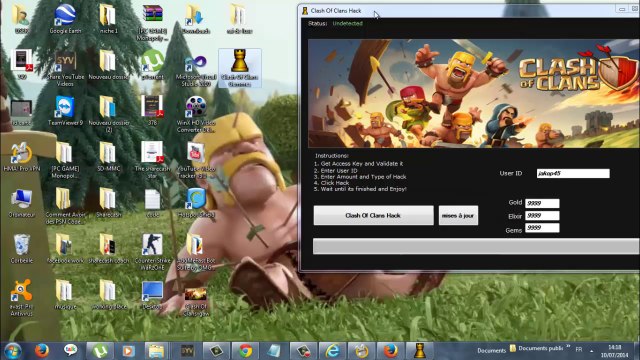Open the µTorrent desktop shortcut
640x360 pixels.
tap(152, 64)
